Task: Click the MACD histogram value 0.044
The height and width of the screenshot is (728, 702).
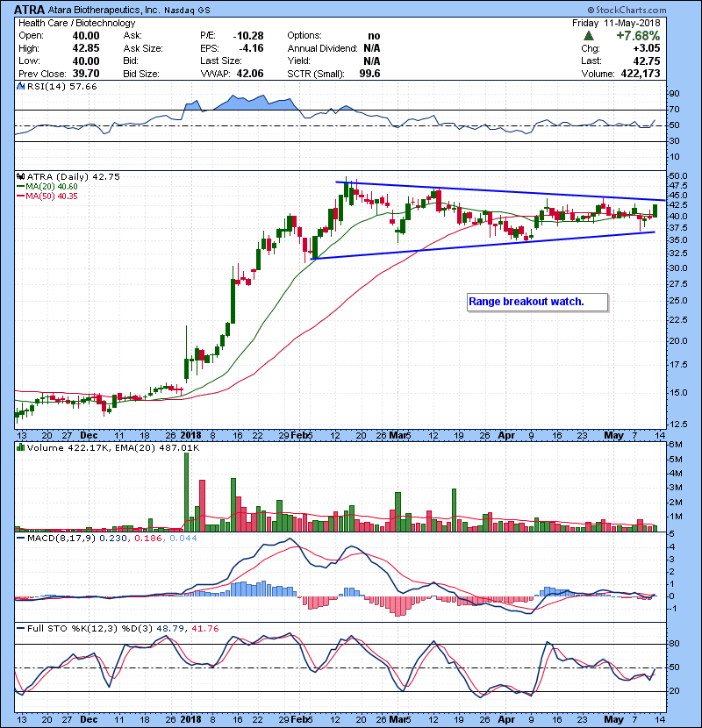Action: coord(183,539)
